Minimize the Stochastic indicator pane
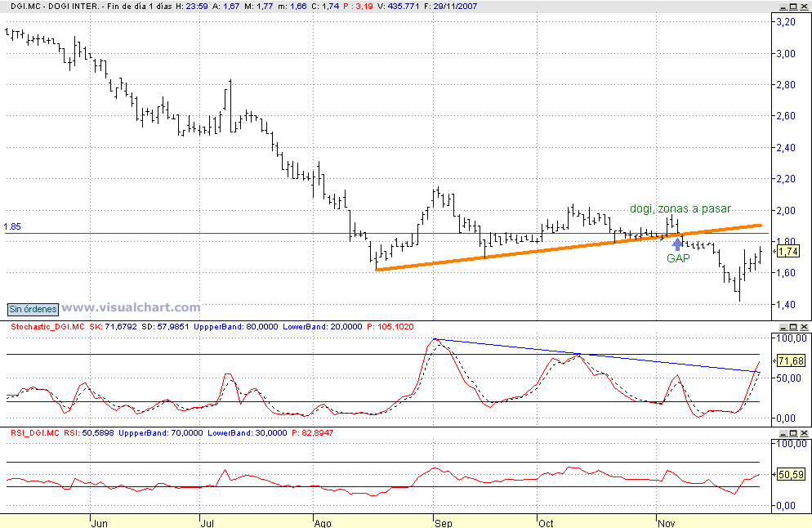 [x=783, y=326]
